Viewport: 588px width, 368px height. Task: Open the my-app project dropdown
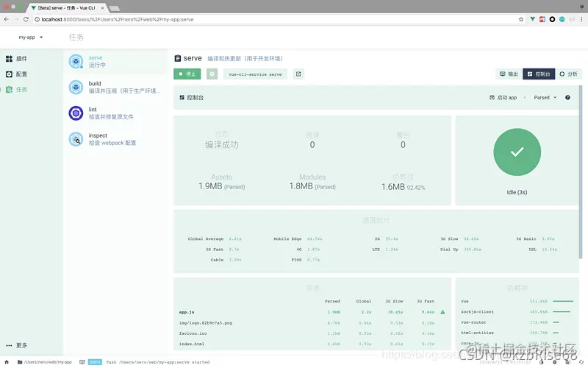pos(31,38)
